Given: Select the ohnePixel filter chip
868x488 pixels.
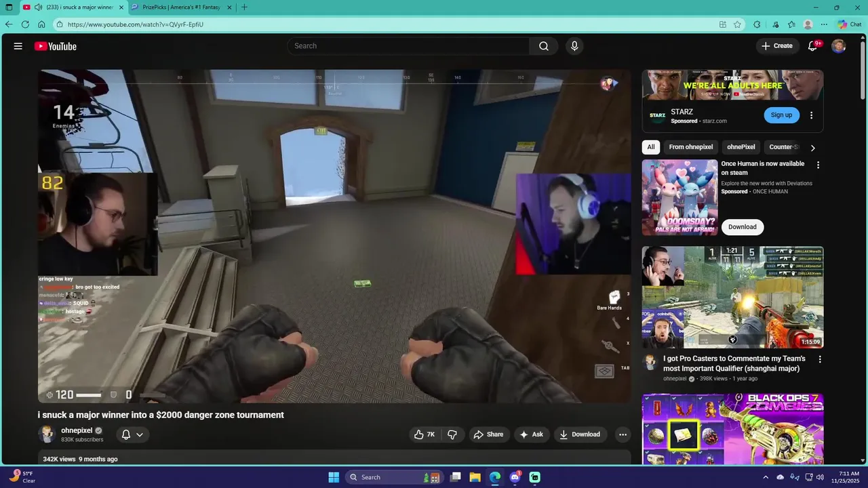Looking at the screenshot, I should pos(741,147).
